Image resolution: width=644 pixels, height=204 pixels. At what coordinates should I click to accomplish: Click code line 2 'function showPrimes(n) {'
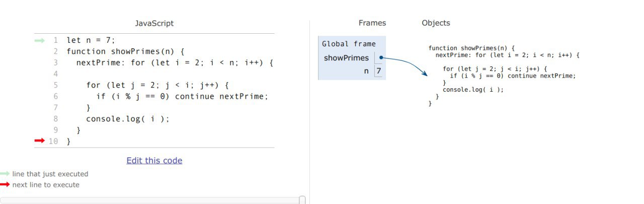(x=126, y=51)
